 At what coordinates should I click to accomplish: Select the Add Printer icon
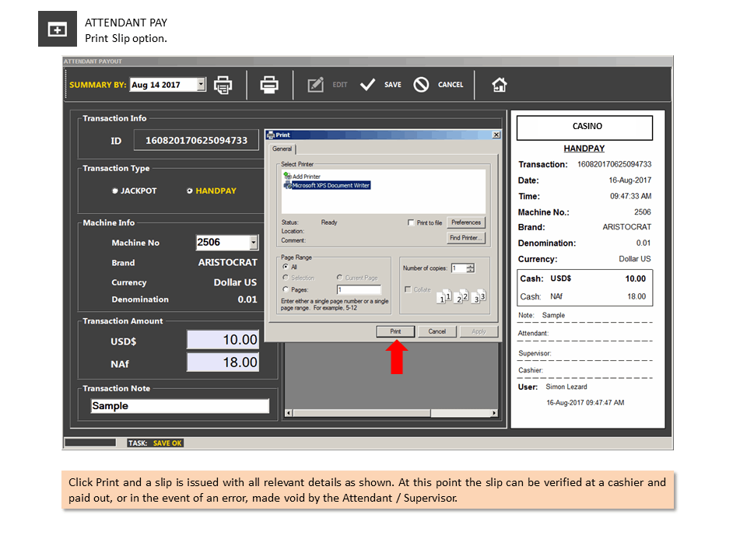tap(287, 176)
